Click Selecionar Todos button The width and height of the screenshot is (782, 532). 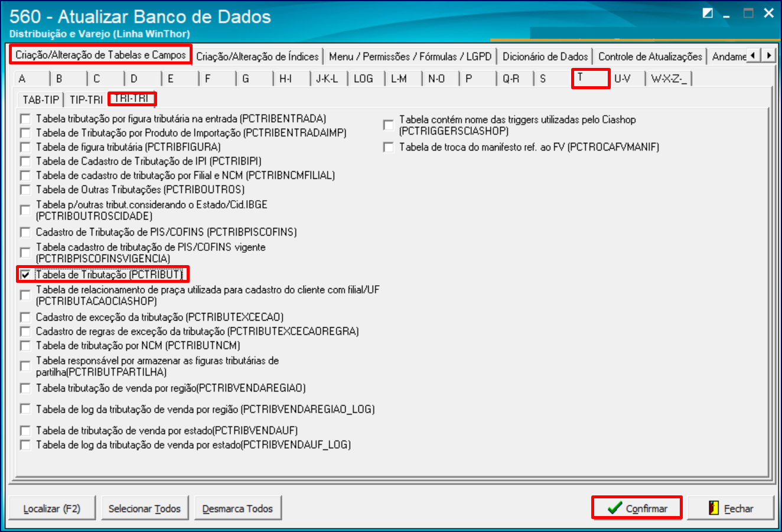click(x=145, y=508)
